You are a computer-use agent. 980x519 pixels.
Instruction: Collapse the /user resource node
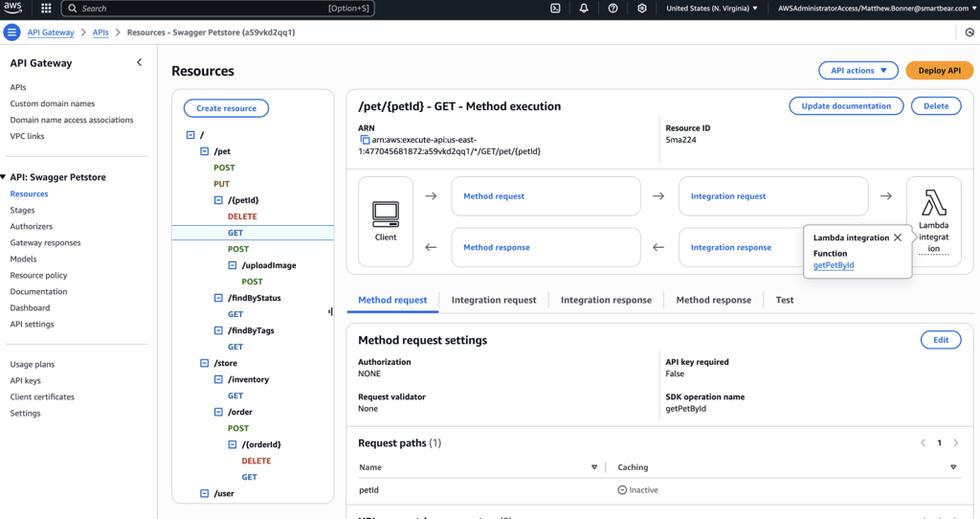pyautogui.click(x=205, y=493)
